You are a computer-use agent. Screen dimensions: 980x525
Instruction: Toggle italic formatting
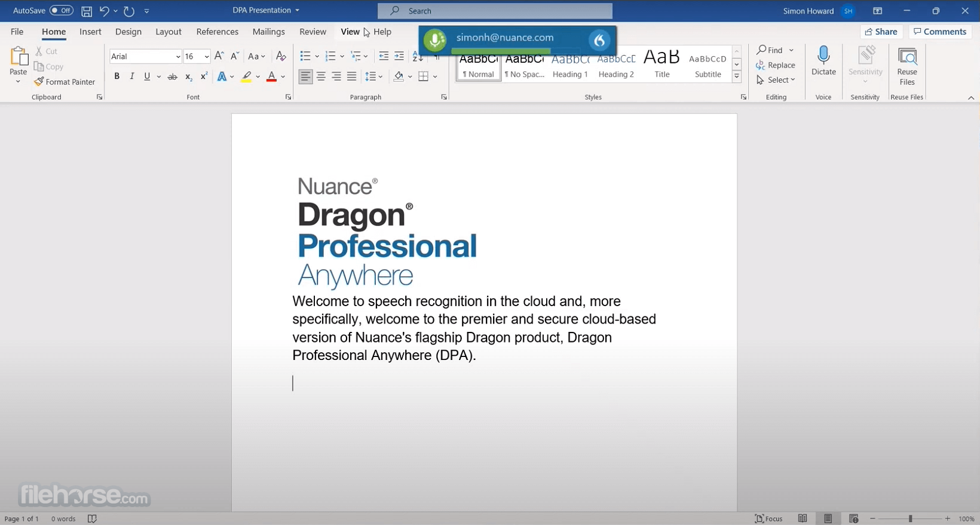131,77
